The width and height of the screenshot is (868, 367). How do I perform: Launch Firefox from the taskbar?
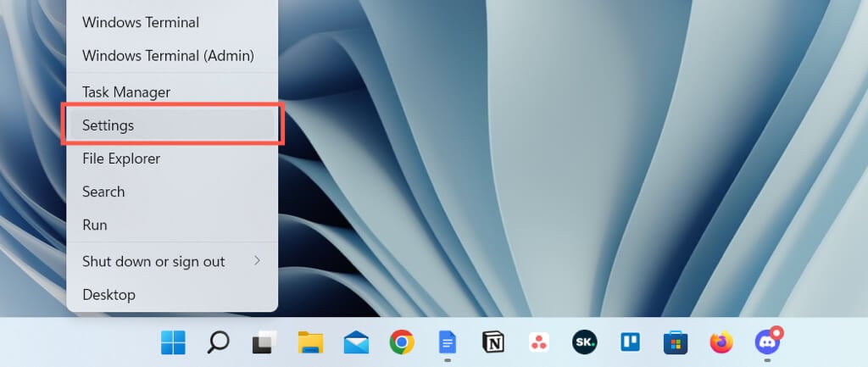[x=721, y=342]
